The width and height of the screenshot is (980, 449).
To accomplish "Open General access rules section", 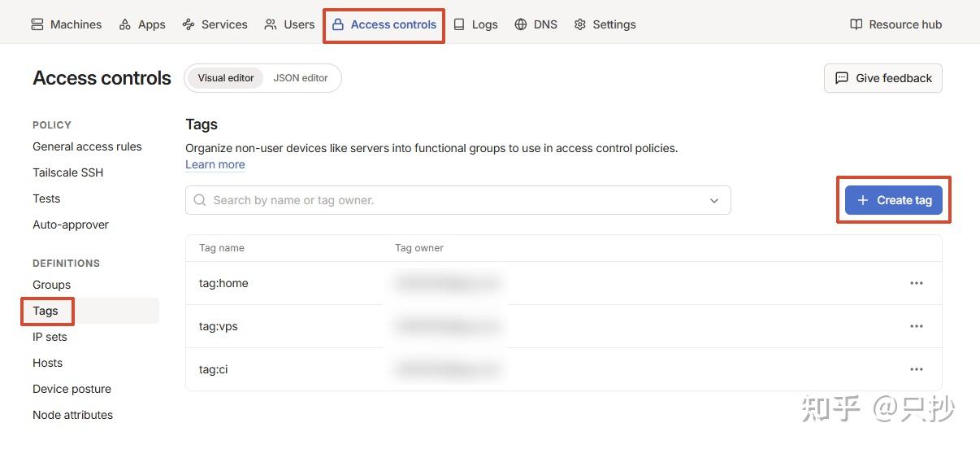I will point(87,146).
